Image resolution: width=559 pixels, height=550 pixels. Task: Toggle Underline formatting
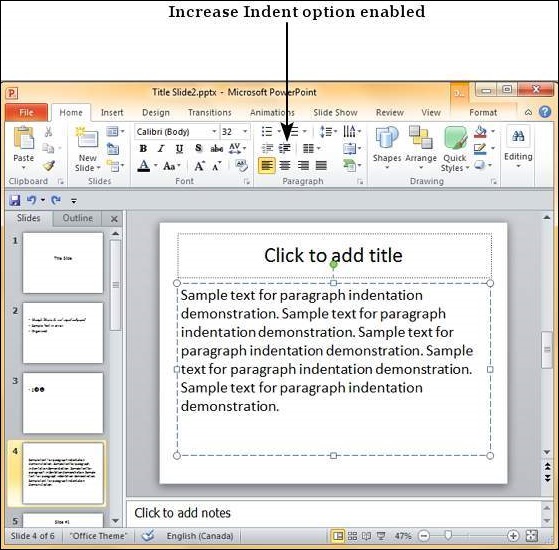179,148
